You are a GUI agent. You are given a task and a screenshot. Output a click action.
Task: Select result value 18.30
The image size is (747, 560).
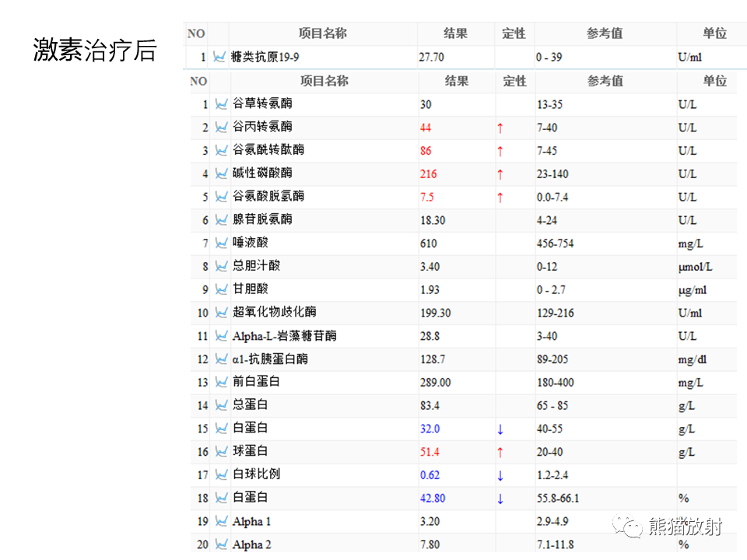433,220
